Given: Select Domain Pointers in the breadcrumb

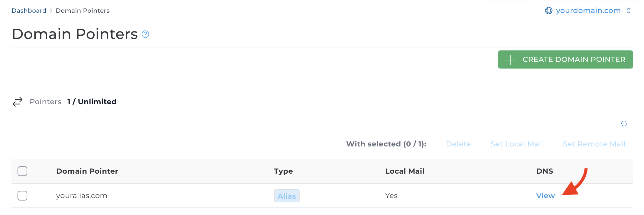Looking at the screenshot, I should tap(82, 10).
